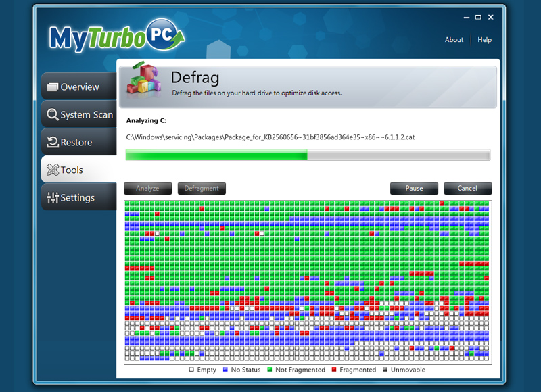Go to the Restore tab
The width and height of the screenshot is (541, 392).
(x=76, y=143)
